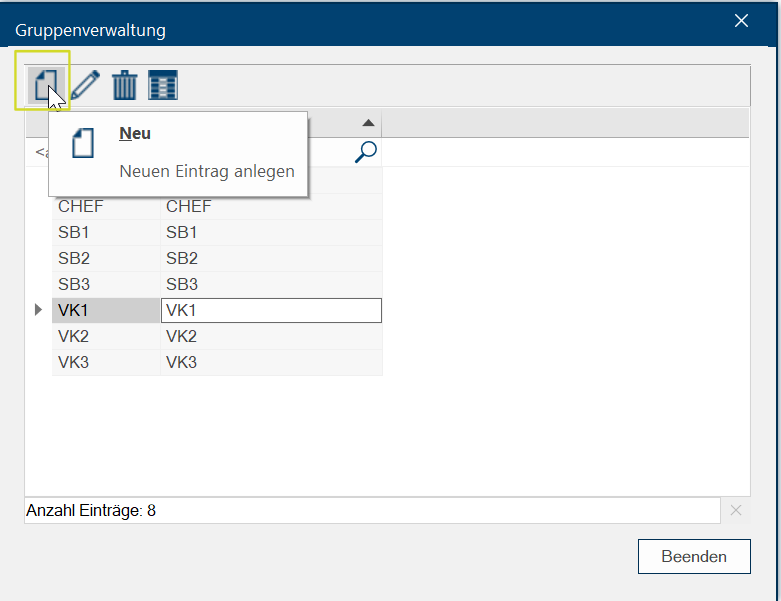The height and width of the screenshot is (601, 781).
Task: Click the VK1 editable cell in second column
Action: click(270, 311)
